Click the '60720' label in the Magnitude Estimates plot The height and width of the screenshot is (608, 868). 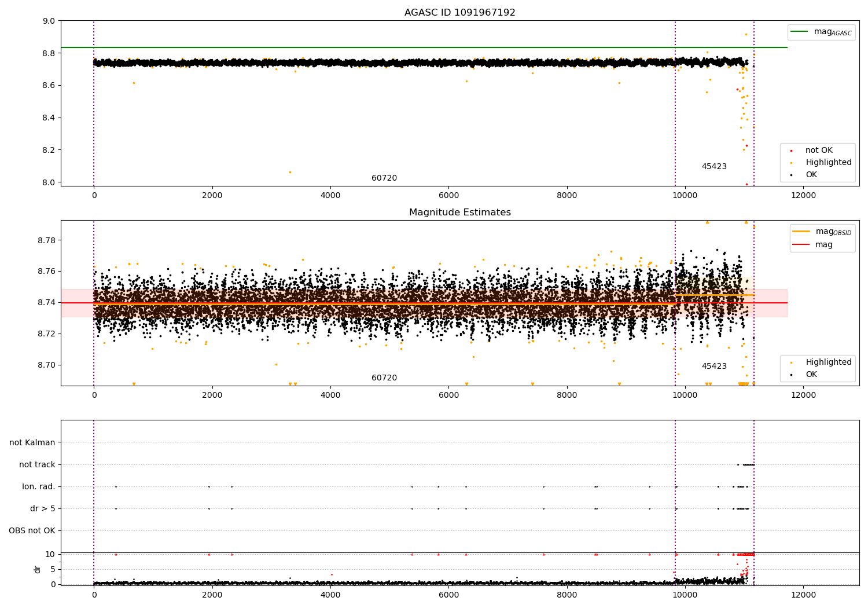coord(384,378)
